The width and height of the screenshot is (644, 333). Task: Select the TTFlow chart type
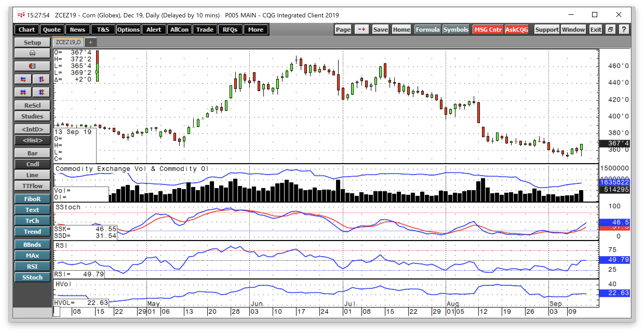[32, 186]
